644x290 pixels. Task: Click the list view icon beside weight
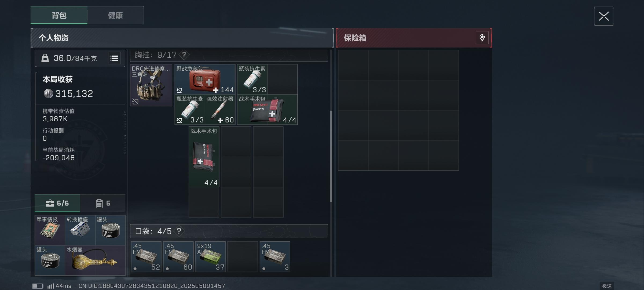point(114,58)
